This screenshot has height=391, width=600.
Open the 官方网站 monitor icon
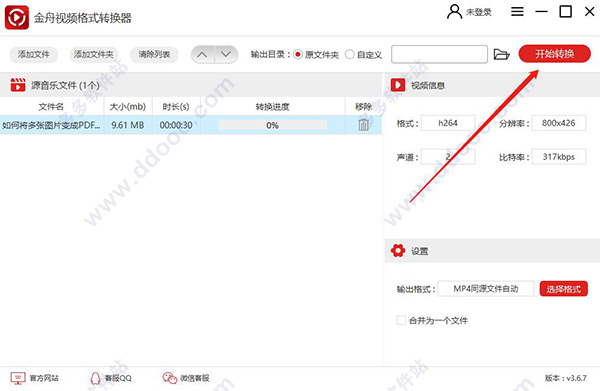(18, 378)
